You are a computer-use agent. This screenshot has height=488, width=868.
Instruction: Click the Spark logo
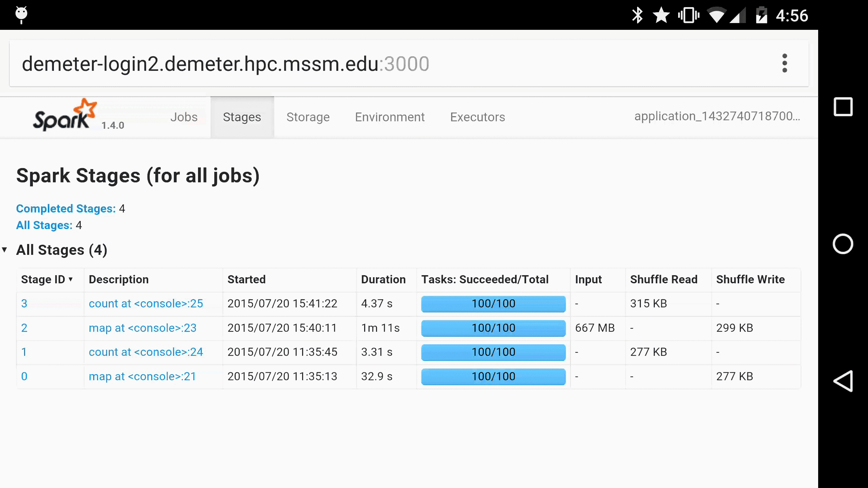coord(64,115)
